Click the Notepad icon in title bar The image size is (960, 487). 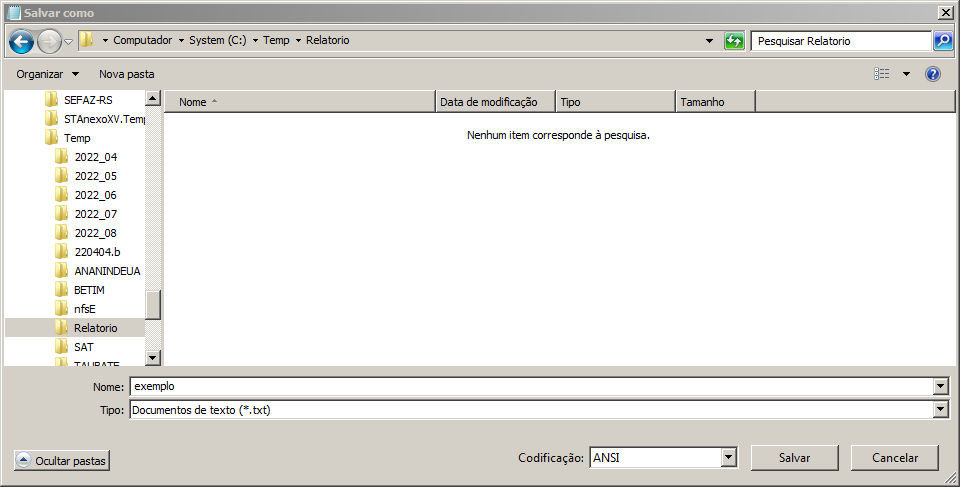[x=13, y=12]
